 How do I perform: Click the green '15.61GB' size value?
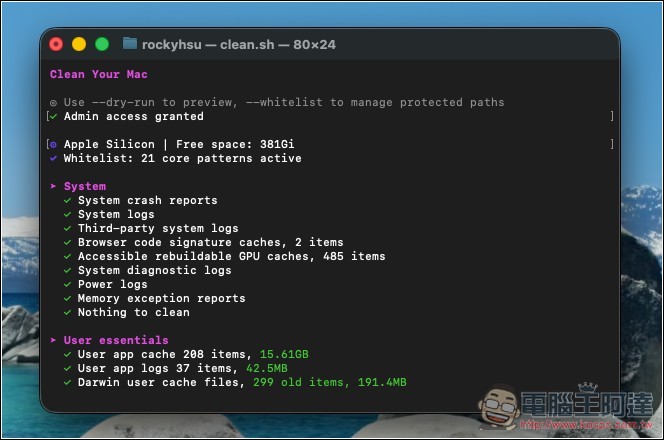pos(284,354)
